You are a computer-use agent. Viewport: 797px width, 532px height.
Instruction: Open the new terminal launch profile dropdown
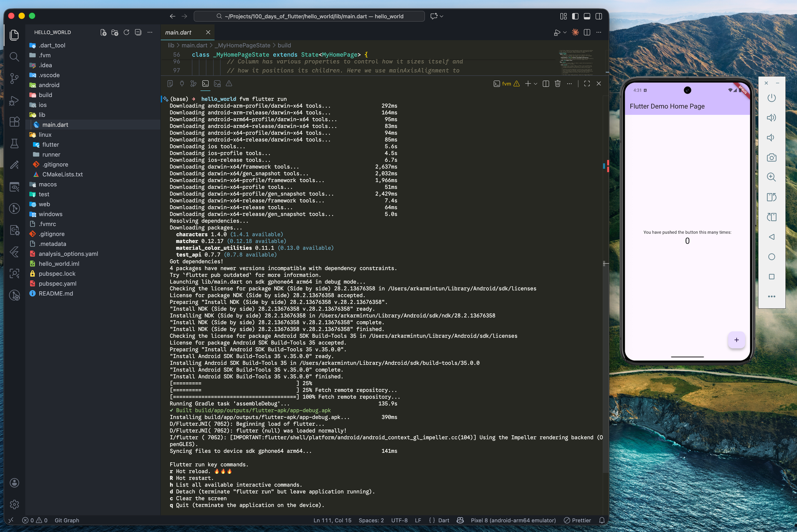click(x=536, y=84)
